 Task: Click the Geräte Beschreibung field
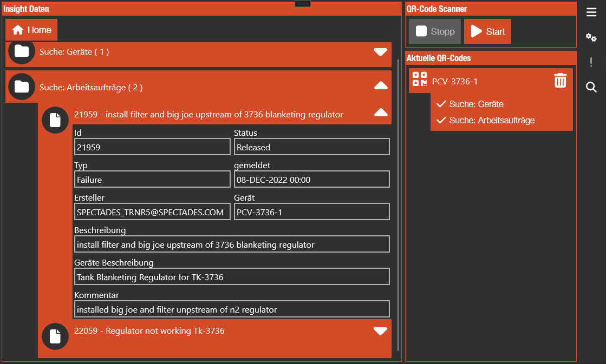coord(232,276)
